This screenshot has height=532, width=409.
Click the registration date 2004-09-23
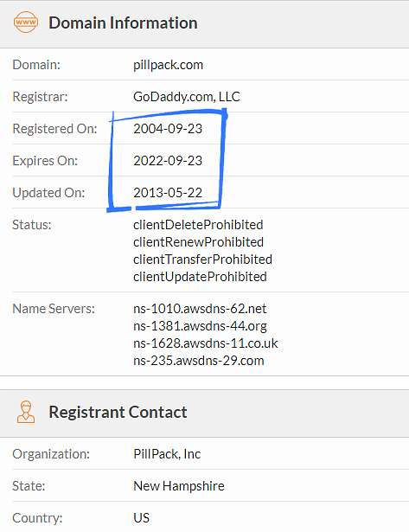(x=168, y=129)
